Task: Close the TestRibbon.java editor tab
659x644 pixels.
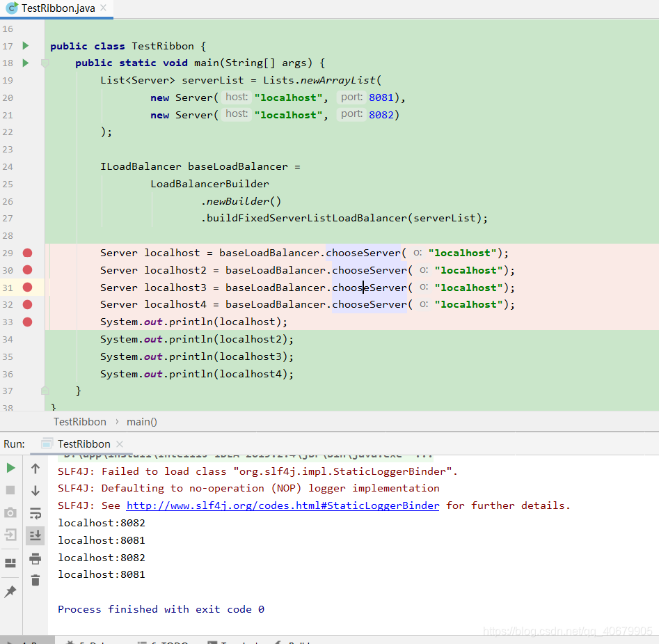Action: [104, 8]
